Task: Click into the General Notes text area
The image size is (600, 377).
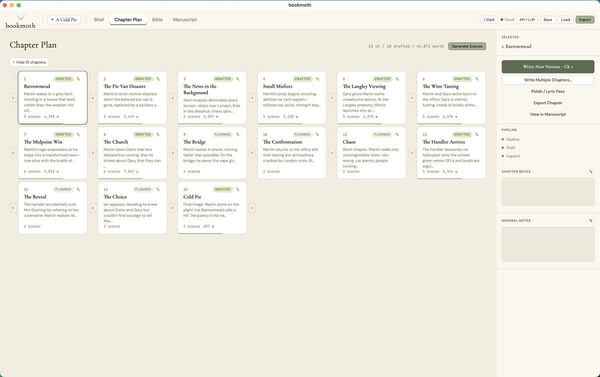Action: point(548,244)
